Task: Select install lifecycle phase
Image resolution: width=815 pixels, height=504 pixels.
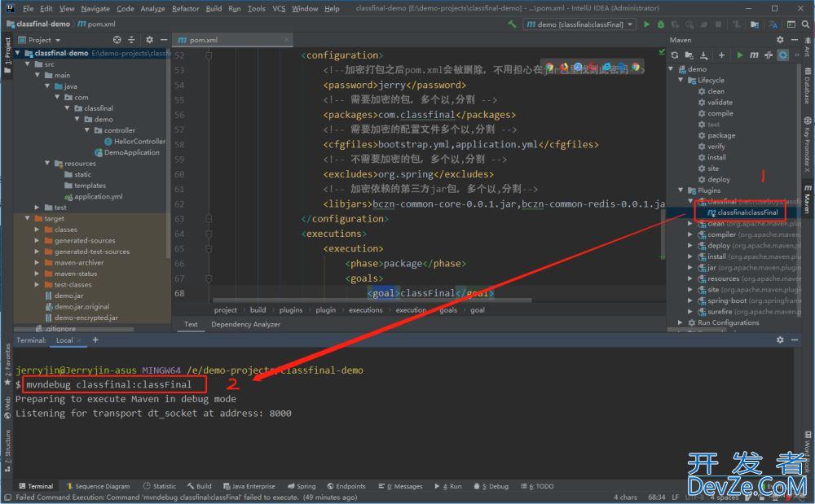Action: click(x=716, y=157)
